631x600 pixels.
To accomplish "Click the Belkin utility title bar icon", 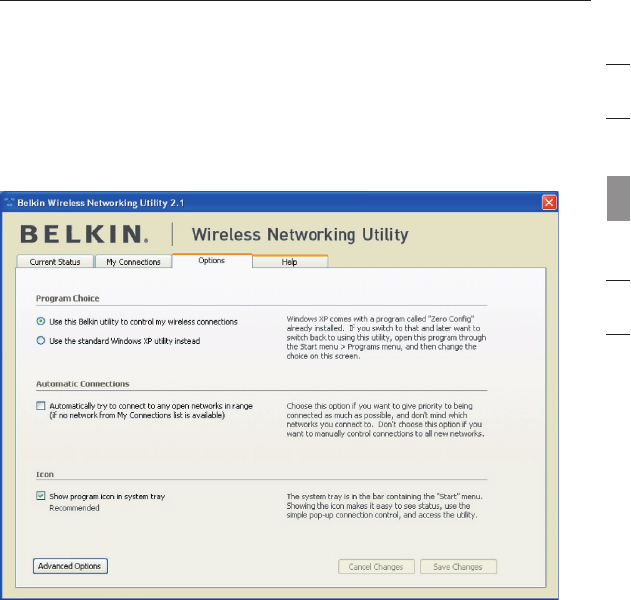I will (x=9, y=202).
